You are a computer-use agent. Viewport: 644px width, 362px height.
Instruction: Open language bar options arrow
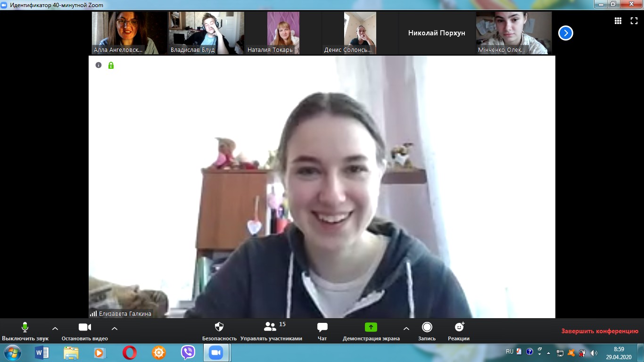[x=539, y=353]
